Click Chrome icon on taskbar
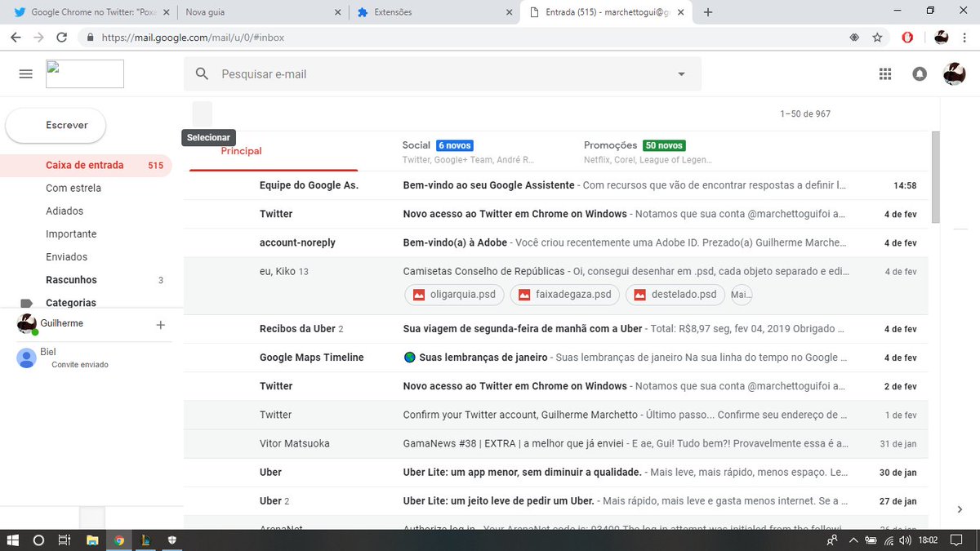Screen dimensions: 980x551 [x=119, y=540]
